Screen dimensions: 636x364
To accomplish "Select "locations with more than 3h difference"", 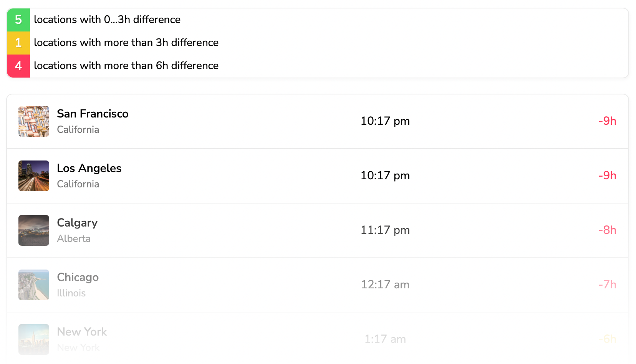I will (126, 43).
